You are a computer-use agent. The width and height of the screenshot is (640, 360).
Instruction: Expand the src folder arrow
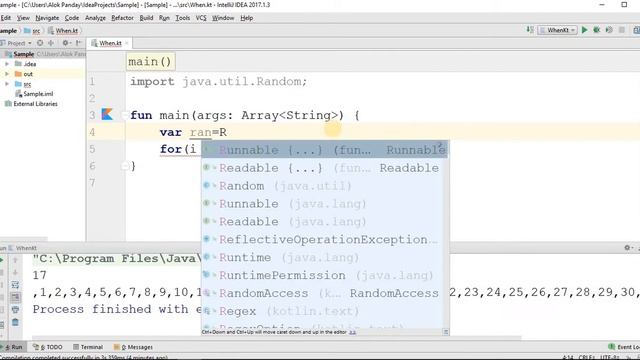(x=7, y=84)
